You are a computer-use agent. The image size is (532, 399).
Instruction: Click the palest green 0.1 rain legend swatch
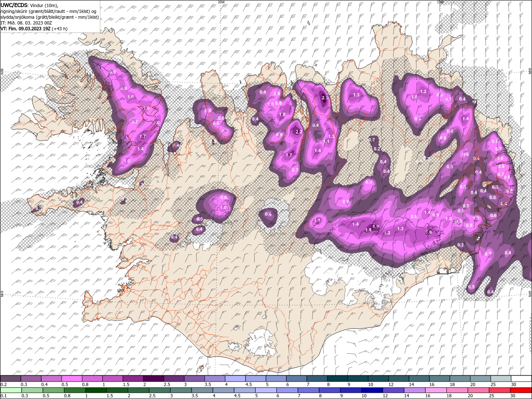pos(11,390)
